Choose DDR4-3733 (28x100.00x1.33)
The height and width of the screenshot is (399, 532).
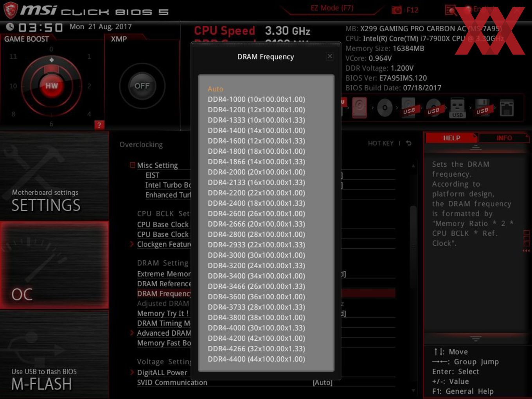[256, 307]
